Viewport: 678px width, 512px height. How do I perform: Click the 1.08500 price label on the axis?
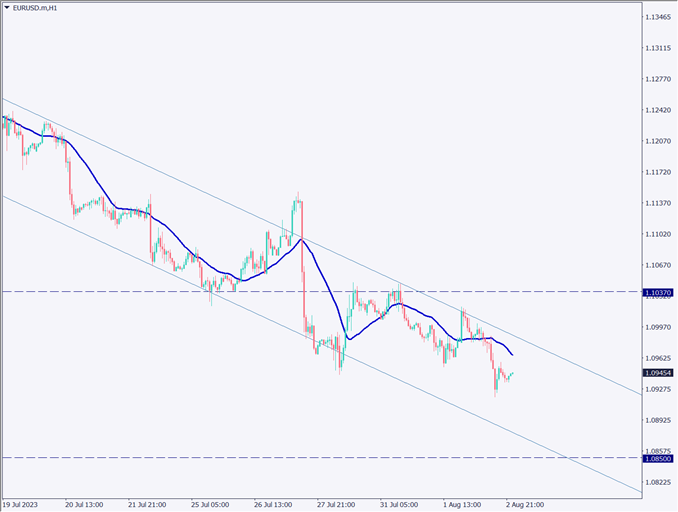coord(657,458)
